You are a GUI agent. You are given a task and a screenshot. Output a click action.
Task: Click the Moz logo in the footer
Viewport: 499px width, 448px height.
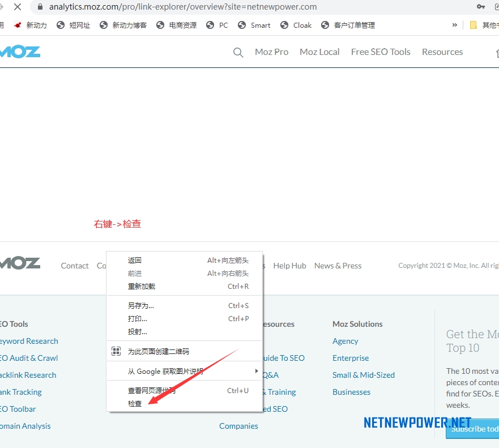point(20,263)
